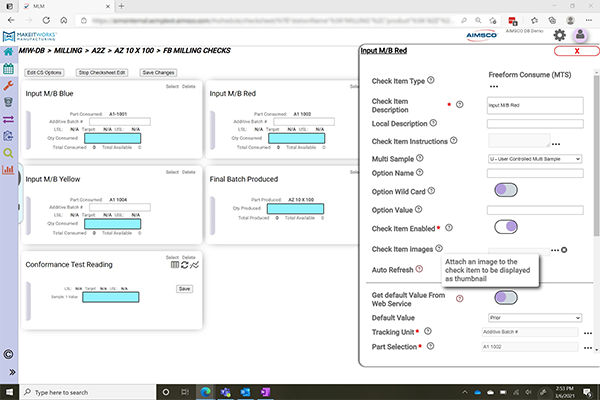The height and width of the screenshot is (400, 600).
Task: Click help icon for Get default Value From Web Service
Action: (460, 299)
